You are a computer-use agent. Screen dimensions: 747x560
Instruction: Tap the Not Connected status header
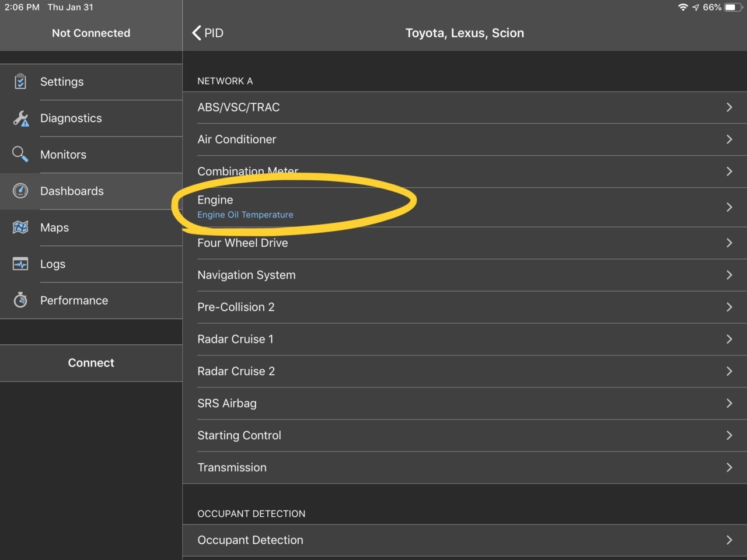pyautogui.click(x=91, y=33)
